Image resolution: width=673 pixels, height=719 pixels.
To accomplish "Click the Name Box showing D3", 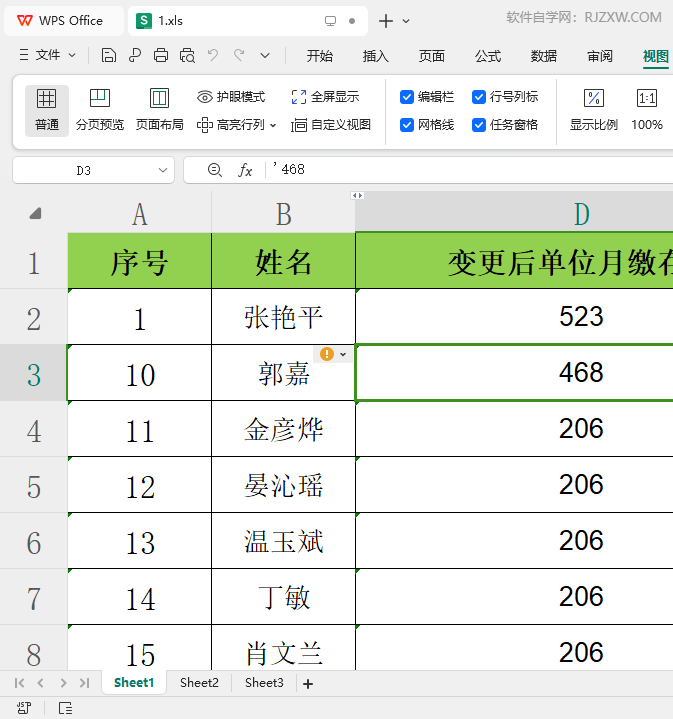I will [x=94, y=170].
